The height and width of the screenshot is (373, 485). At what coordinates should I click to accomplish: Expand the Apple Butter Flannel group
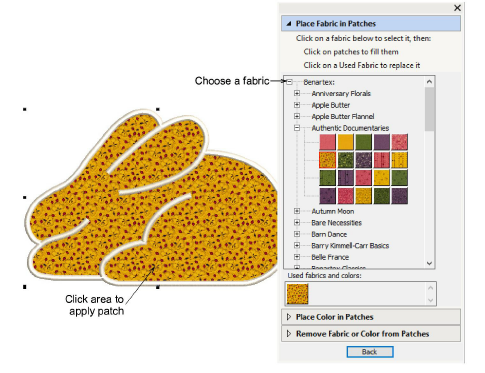(297, 116)
